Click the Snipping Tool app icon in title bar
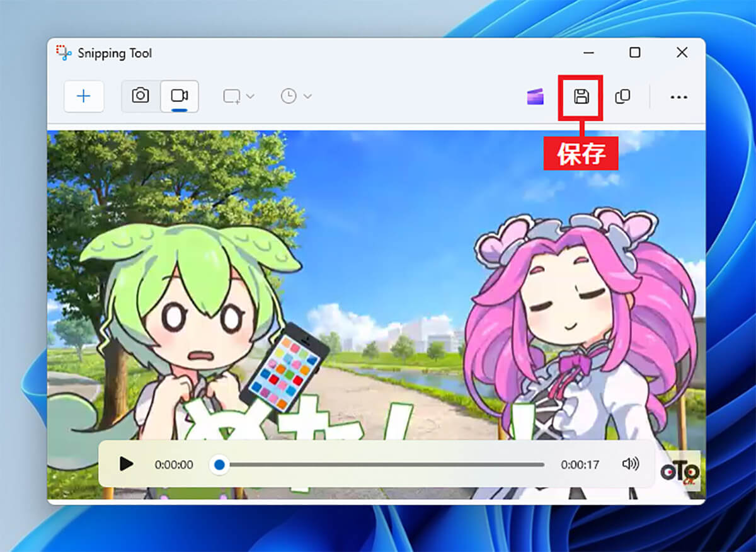756x552 pixels. point(64,53)
